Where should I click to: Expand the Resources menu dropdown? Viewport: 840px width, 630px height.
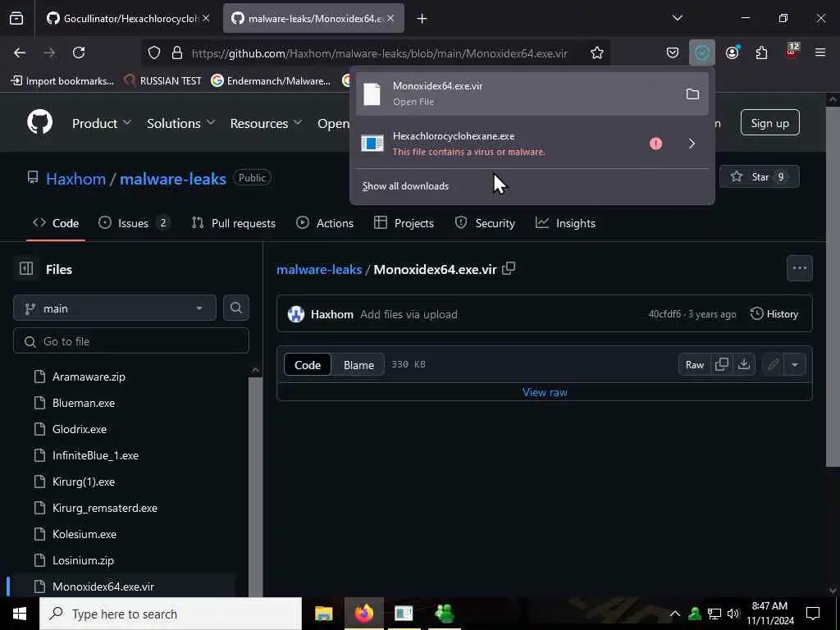tap(267, 123)
